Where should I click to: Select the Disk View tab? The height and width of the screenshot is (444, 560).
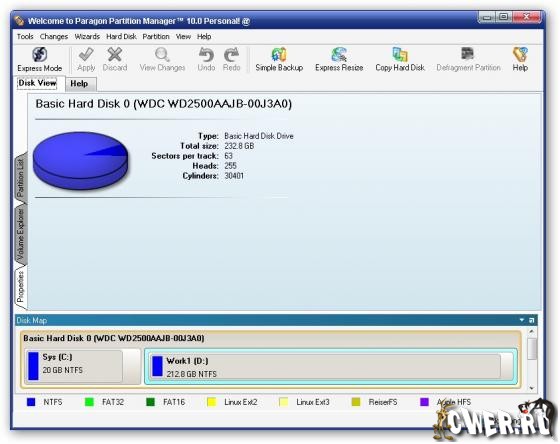37,83
